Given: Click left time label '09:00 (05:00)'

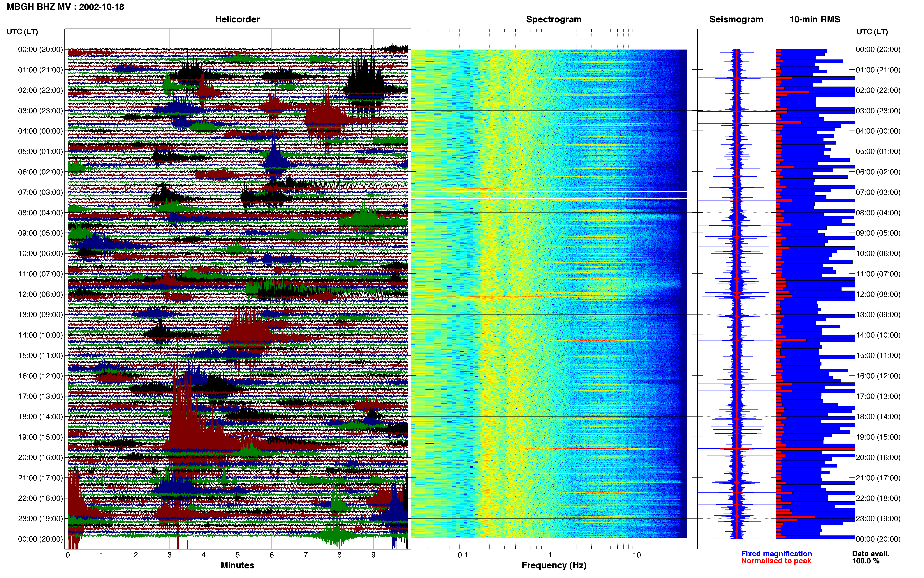Looking at the screenshot, I should point(41,233).
